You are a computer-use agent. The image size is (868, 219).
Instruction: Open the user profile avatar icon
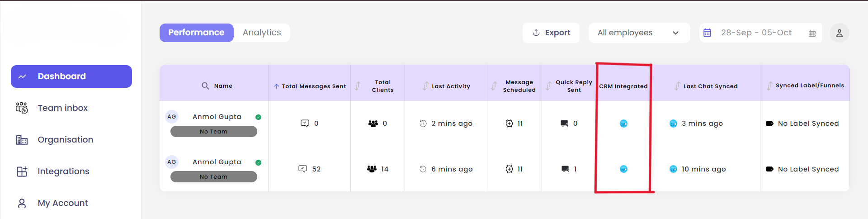pyautogui.click(x=840, y=33)
